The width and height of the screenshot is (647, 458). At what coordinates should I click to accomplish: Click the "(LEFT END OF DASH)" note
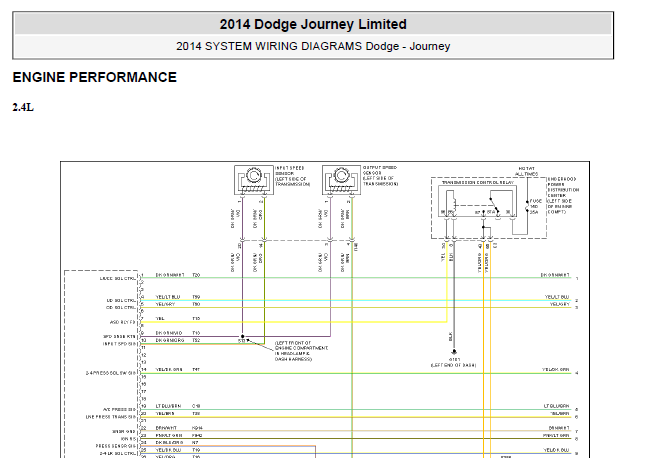click(453, 365)
